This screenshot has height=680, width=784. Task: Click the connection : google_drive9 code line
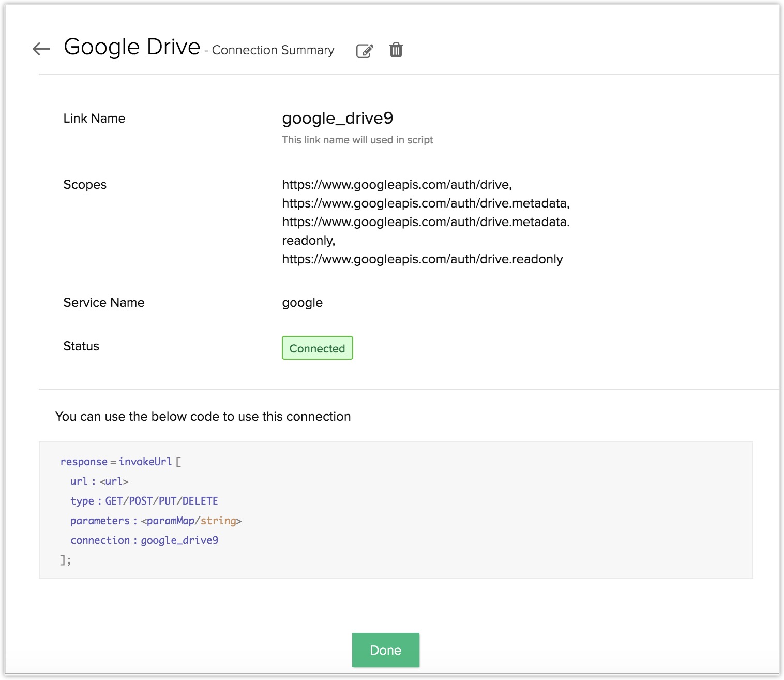[144, 540]
